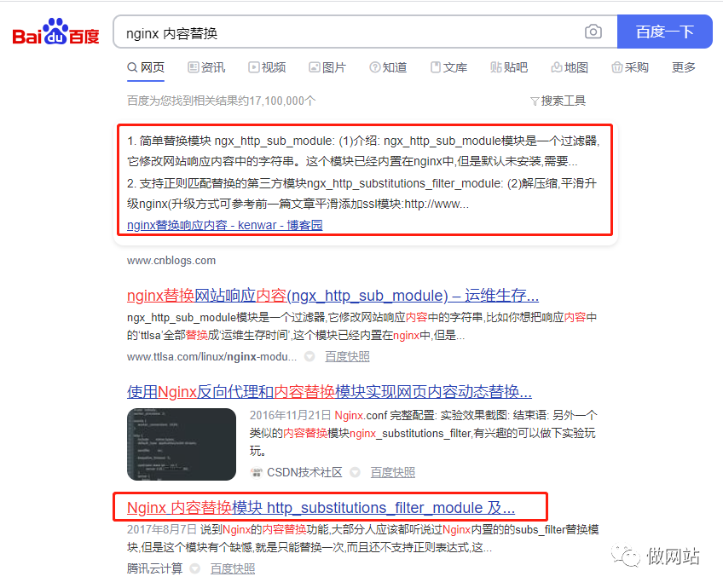Open the 贴吧 tab

point(509,67)
